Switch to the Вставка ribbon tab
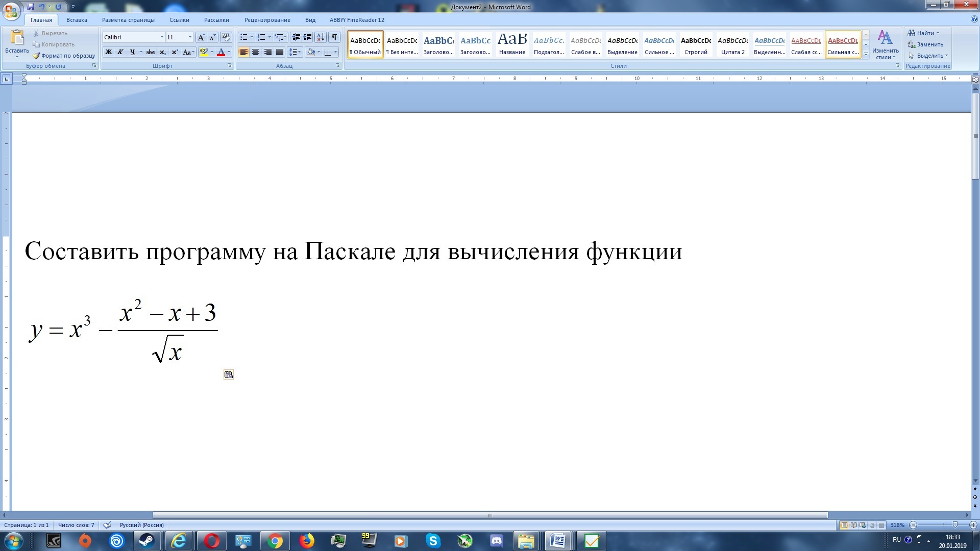The image size is (980, 551). coord(77,20)
